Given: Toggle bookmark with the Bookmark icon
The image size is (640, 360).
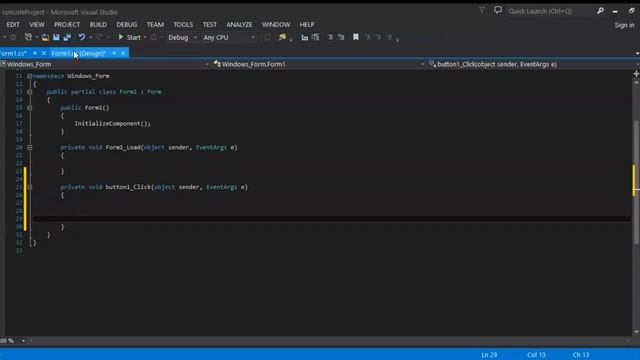Looking at the screenshot, I should [x=356, y=37].
